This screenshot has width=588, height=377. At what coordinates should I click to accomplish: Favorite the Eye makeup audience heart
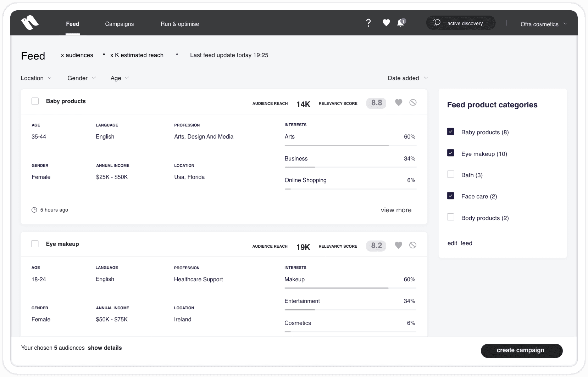click(x=399, y=245)
